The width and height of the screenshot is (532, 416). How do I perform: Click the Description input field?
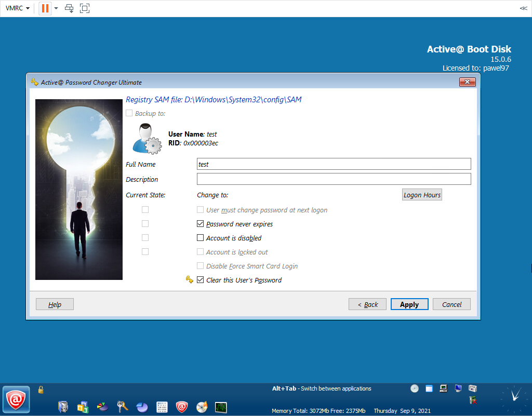tap(334, 179)
